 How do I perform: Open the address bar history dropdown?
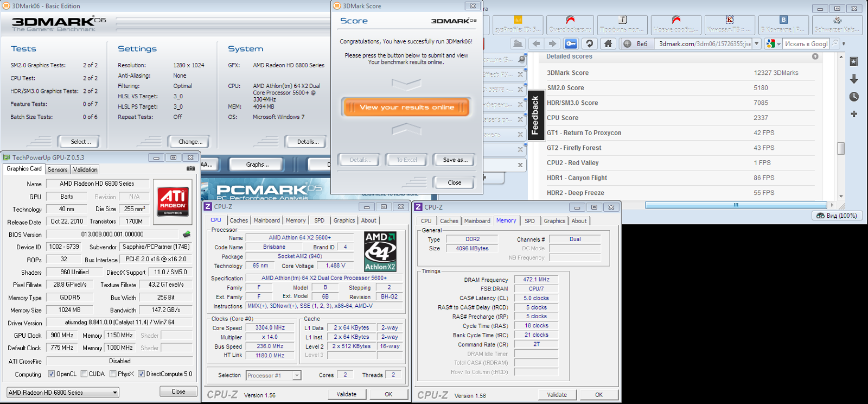757,43
